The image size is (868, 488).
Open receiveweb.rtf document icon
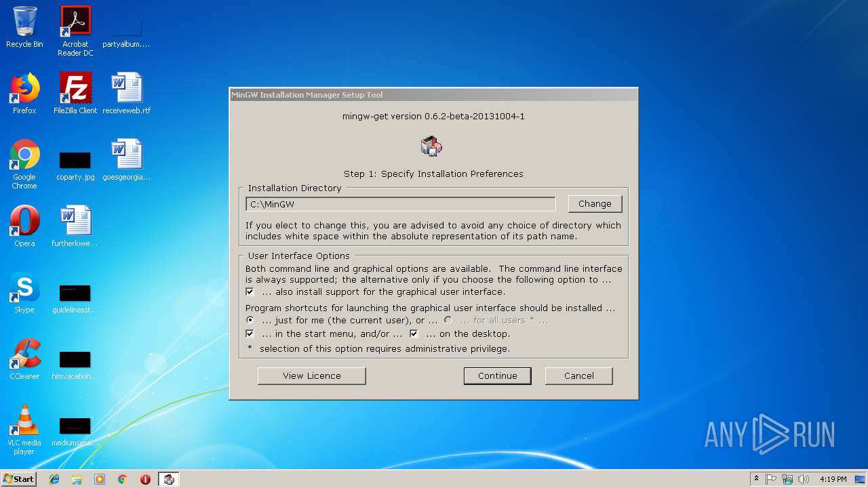pyautogui.click(x=127, y=94)
